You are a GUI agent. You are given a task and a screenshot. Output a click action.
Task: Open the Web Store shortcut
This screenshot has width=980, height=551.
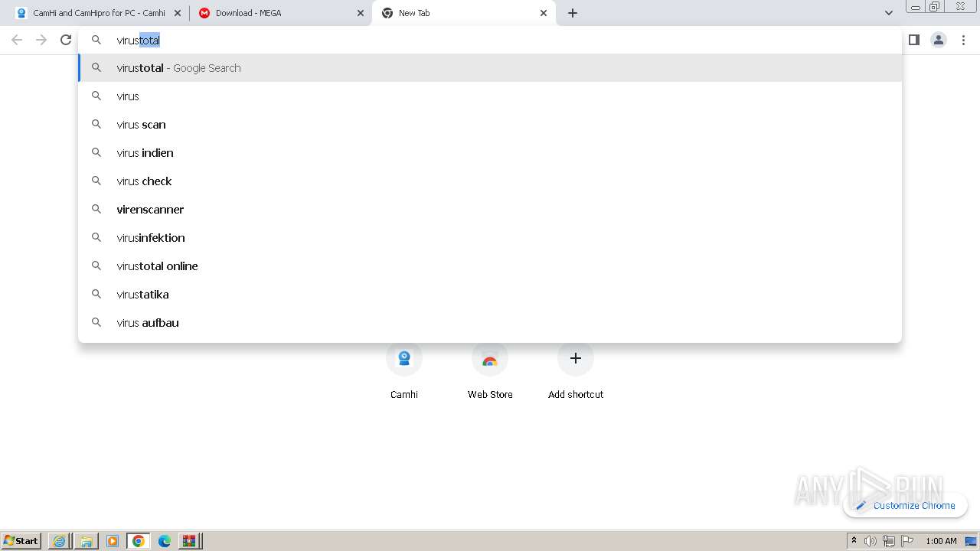(x=490, y=371)
